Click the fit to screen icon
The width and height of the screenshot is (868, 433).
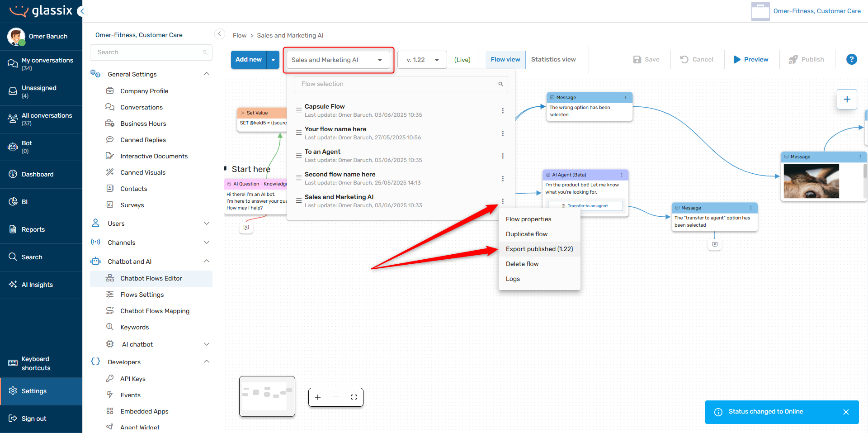point(354,397)
